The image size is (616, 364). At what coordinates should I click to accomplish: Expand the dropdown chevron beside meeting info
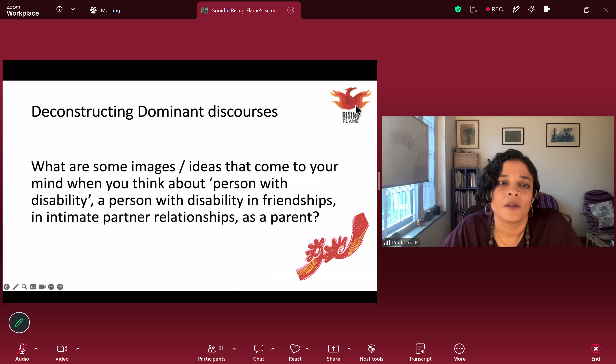pos(73,9)
